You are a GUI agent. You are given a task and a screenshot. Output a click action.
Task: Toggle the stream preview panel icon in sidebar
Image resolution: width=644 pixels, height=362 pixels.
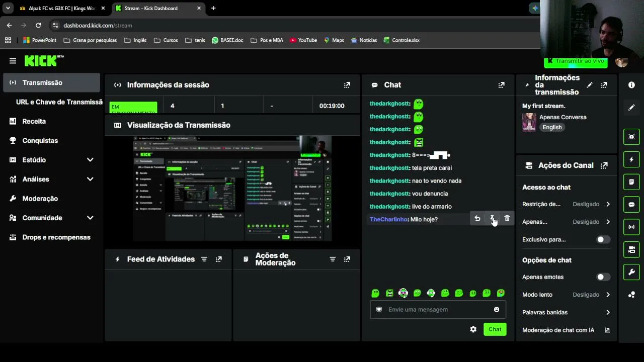pos(631,137)
